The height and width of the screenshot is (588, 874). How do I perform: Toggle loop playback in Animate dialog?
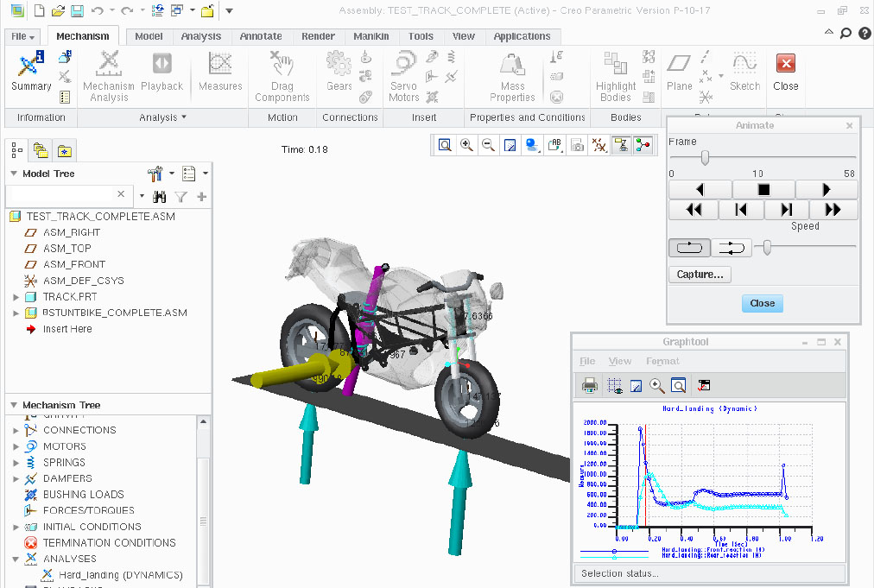pyautogui.click(x=689, y=248)
